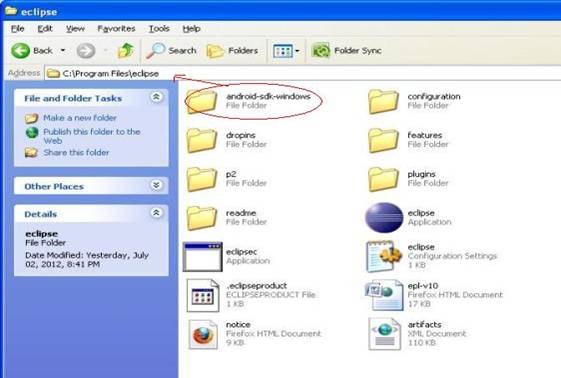Click folder icon in address bar
The image size is (561, 378).
53,73
